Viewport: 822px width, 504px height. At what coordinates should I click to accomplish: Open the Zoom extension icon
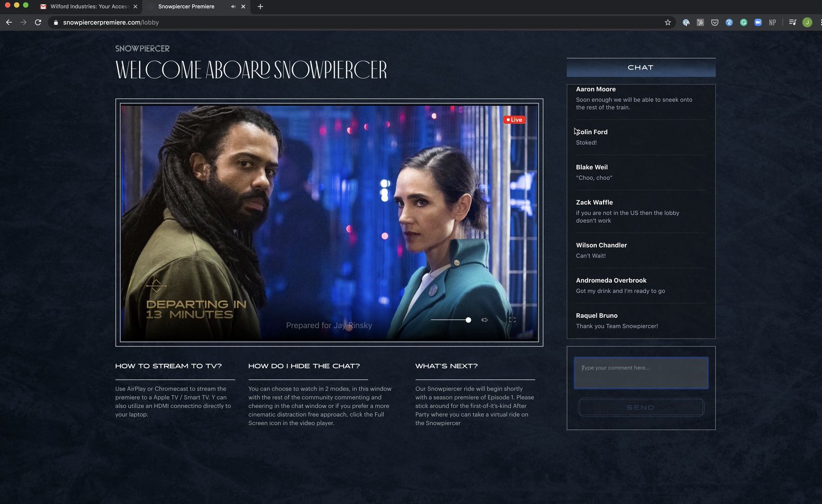[758, 22]
